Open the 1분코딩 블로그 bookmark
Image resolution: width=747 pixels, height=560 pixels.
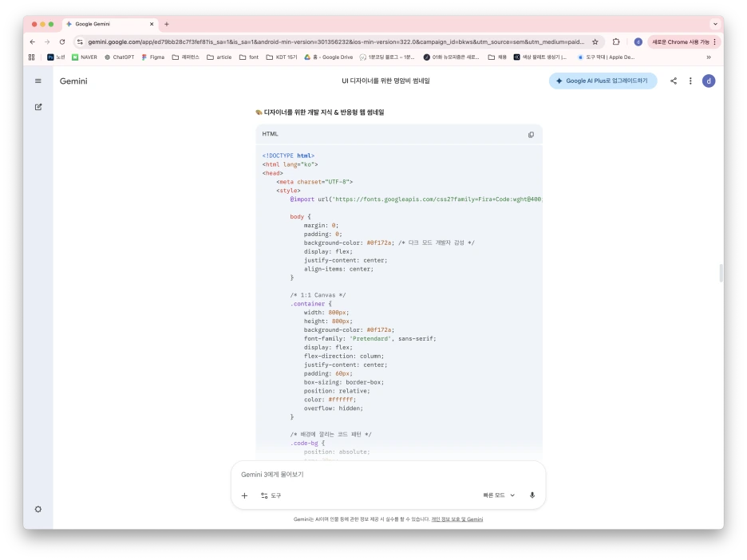coord(387,57)
